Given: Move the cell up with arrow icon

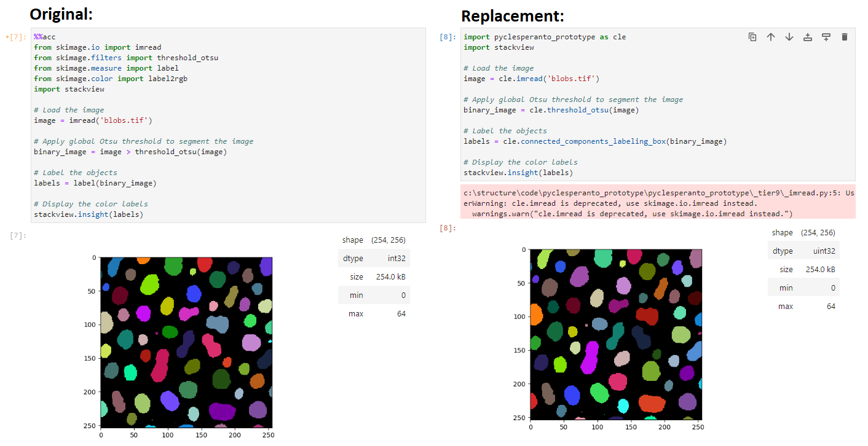Looking at the screenshot, I should coord(771,37).
